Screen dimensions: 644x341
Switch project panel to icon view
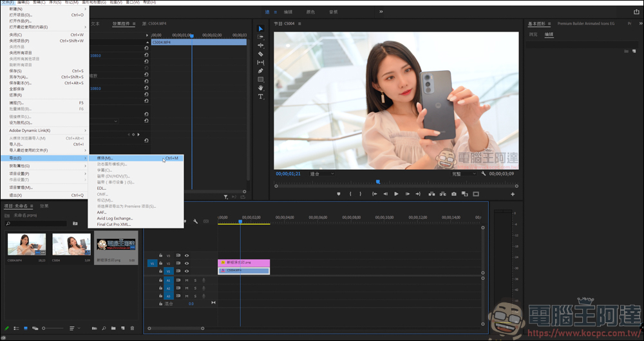pyautogui.click(x=26, y=328)
